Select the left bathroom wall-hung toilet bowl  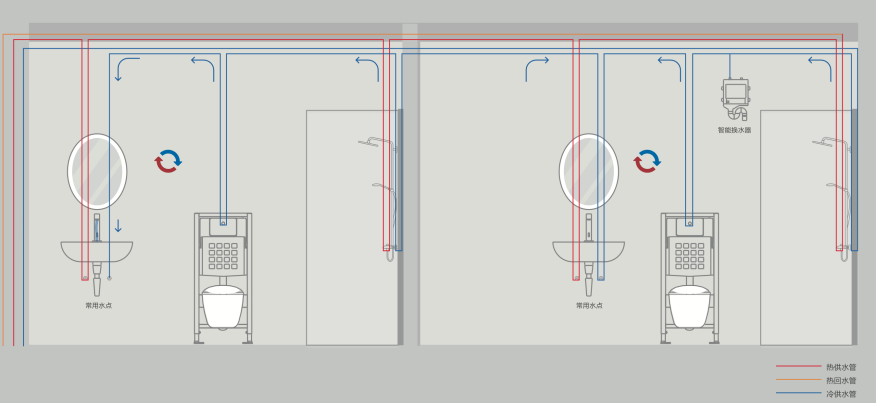click(223, 306)
